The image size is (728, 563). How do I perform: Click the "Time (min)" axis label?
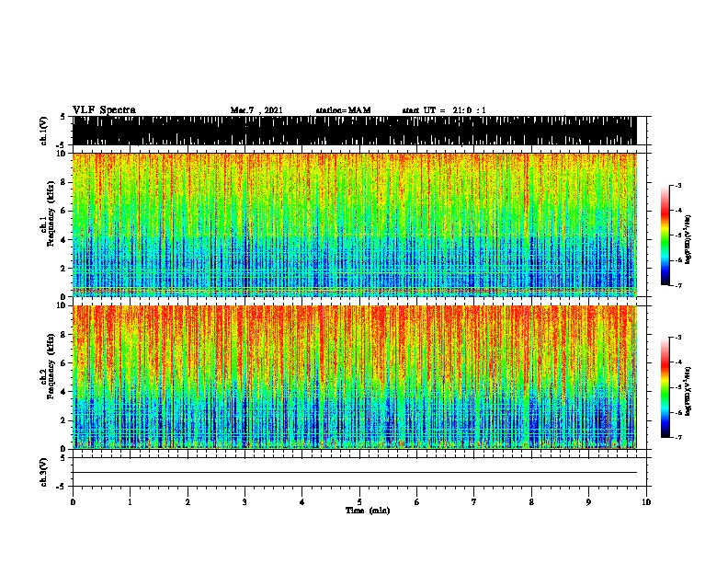[x=368, y=511]
